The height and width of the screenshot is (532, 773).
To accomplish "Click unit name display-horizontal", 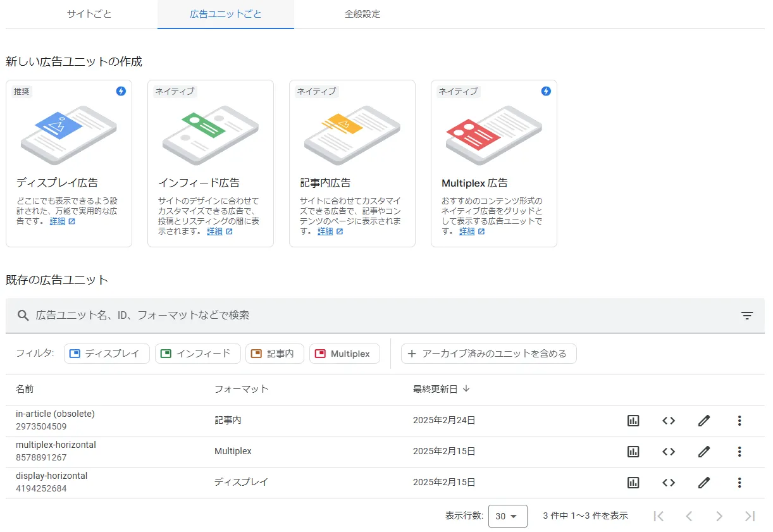I will click(x=51, y=476).
